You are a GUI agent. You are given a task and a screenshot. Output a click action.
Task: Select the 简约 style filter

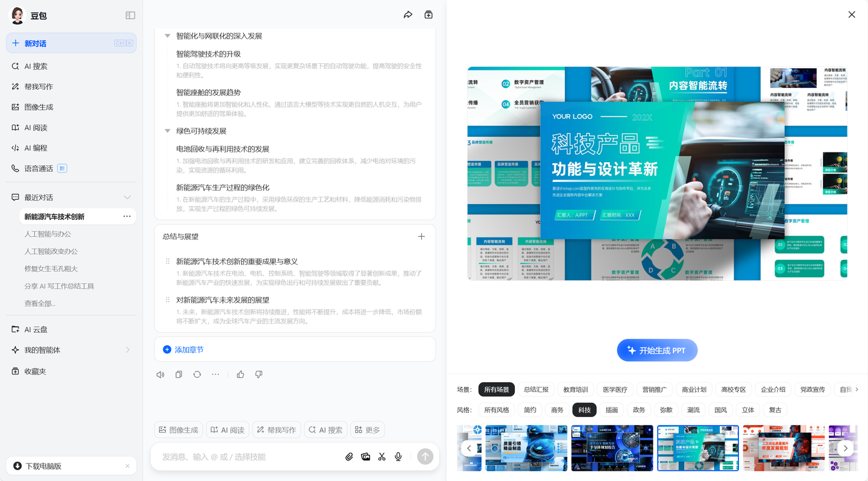[530, 409]
